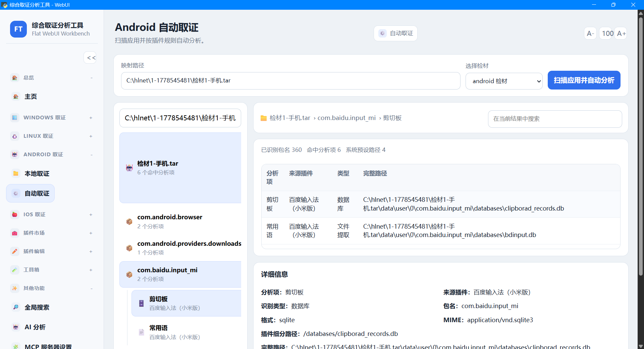Open the AI 分析 page
Viewport: 644px width, 349px height.
pos(35,327)
